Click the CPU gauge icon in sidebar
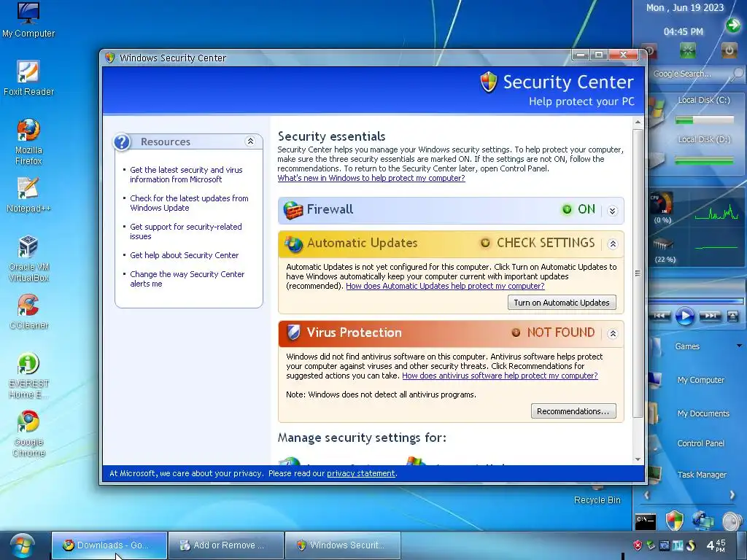The image size is (747, 560). tap(662, 204)
